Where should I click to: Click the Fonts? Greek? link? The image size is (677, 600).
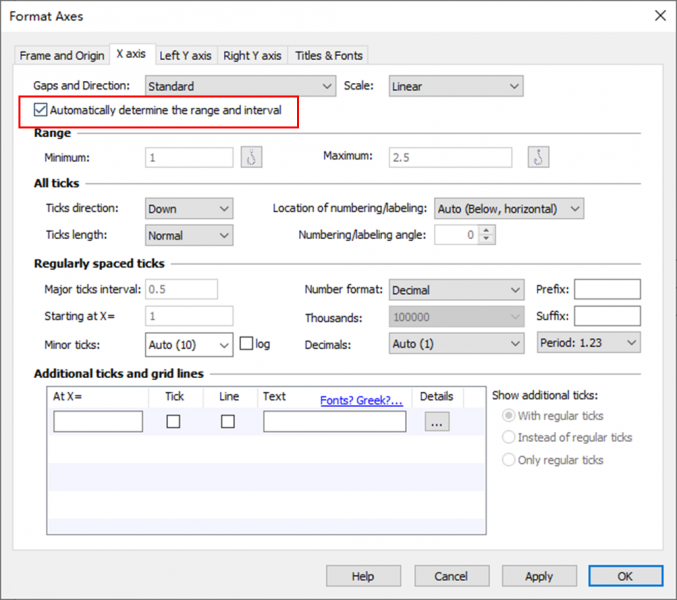[361, 400]
